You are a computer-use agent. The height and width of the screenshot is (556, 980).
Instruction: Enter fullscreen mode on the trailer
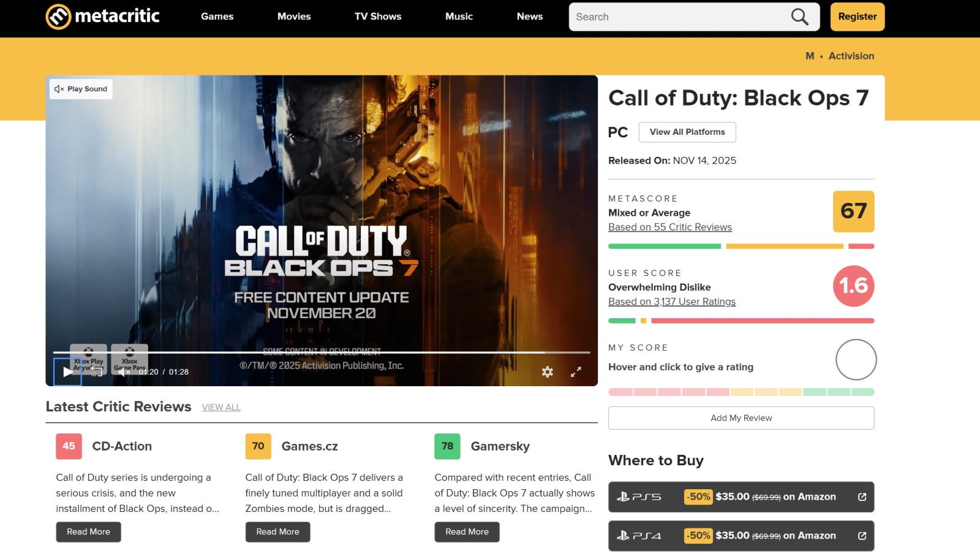click(576, 371)
